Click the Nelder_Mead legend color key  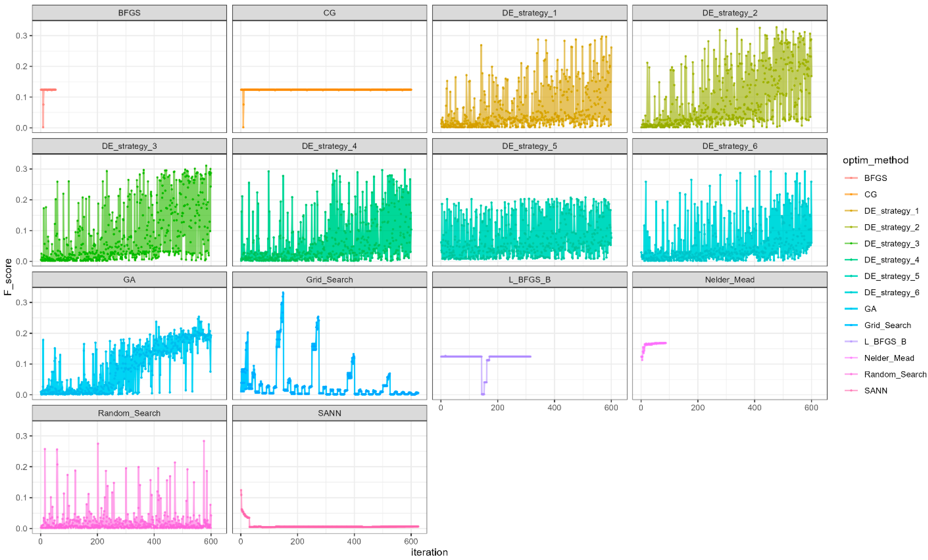pyautogui.click(x=851, y=358)
